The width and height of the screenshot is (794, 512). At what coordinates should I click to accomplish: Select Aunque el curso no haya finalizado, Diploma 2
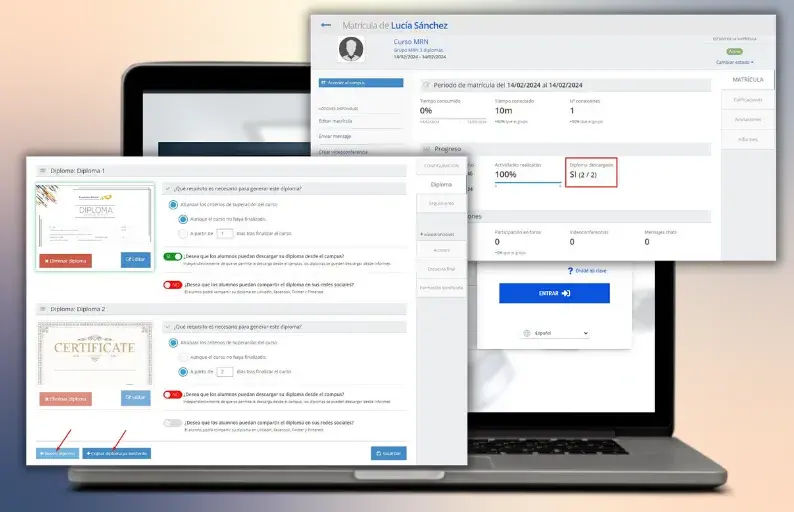183,358
